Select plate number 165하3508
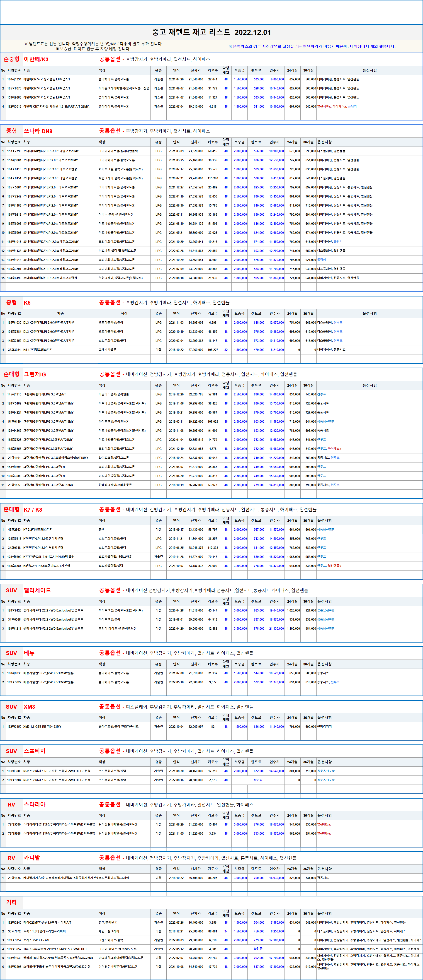The width and height of the screenshot is (423, 980). 14,967
